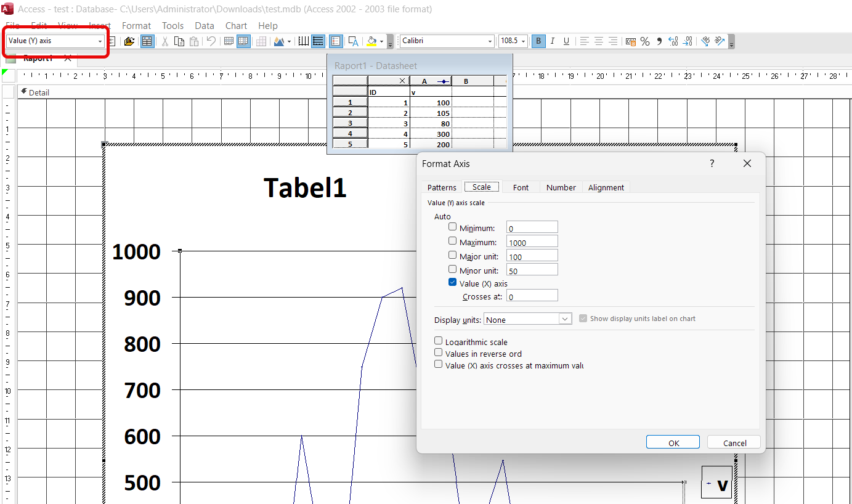
Task: Open the Chart Type dropdown arrow
Action: (x=289, y=41)
